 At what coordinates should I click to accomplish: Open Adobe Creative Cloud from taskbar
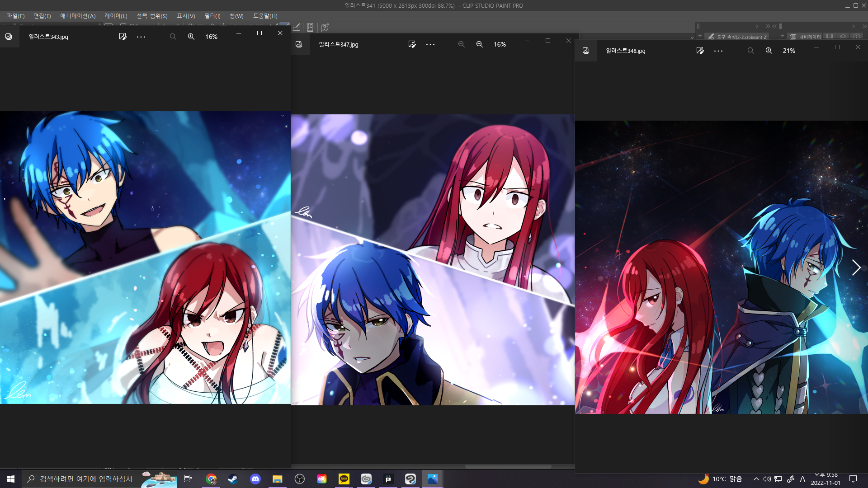click(322, 479)
